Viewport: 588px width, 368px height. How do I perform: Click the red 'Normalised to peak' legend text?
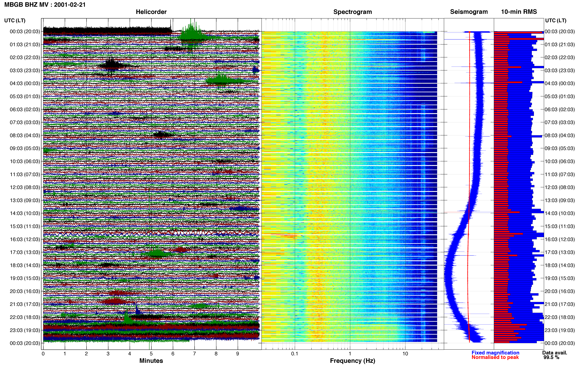coord(495,357)
